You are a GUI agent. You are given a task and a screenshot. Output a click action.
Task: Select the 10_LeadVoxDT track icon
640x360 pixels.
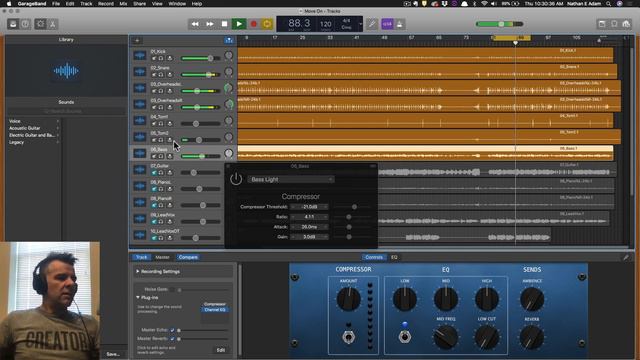[x=140, y=235]
